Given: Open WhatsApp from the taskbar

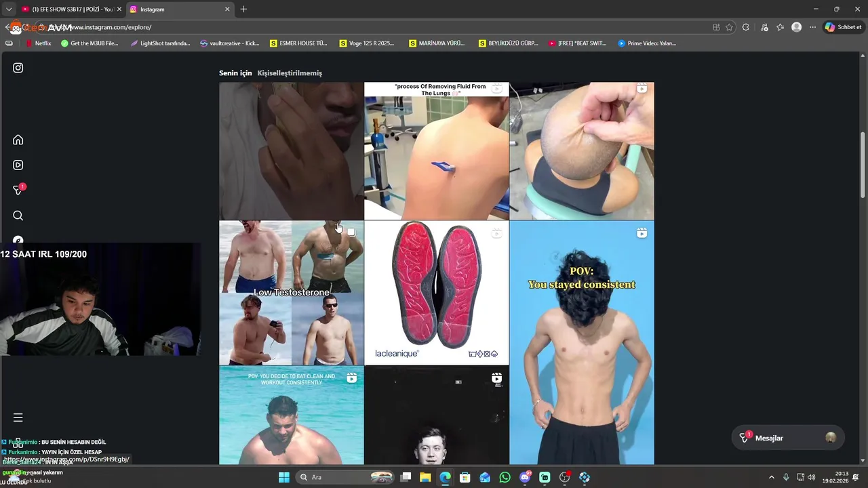Looking at the screenshot, I should coord(505,477).
